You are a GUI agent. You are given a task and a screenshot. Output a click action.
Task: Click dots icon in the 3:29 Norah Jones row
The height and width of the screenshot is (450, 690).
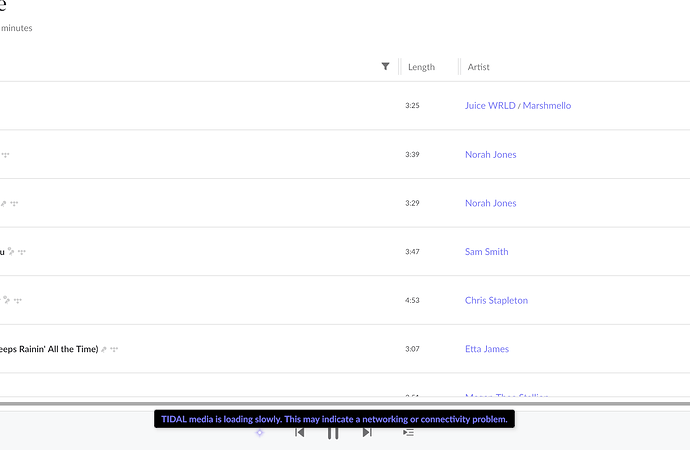[14, 204]
